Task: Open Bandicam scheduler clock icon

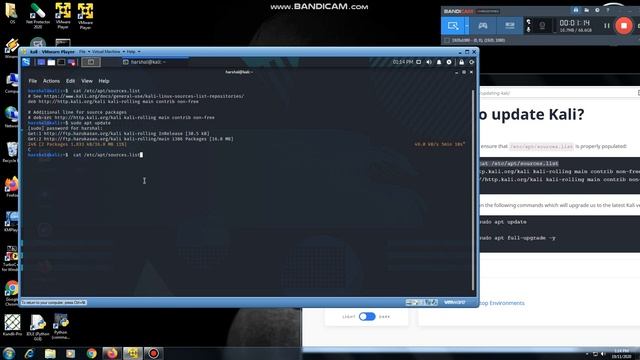Action: point(597,10)
